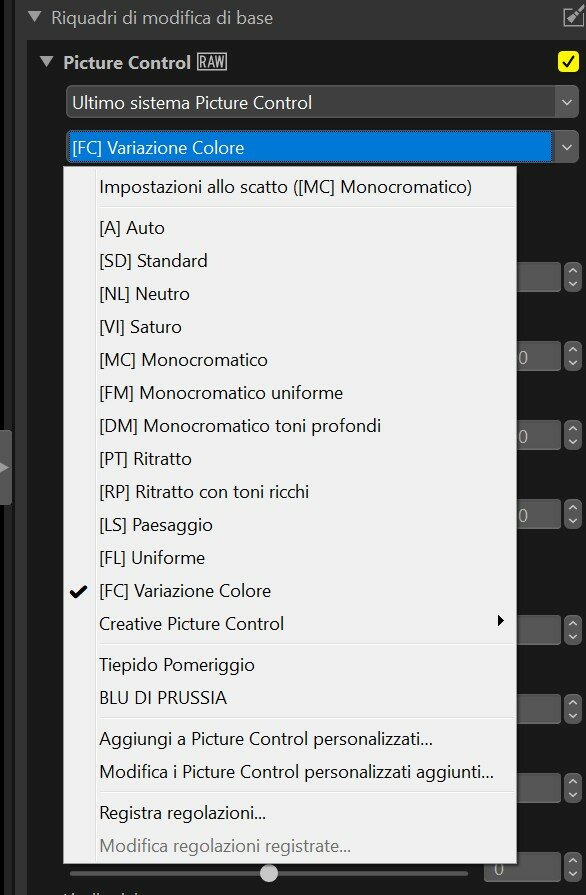This screenshot has width=586, height=895.
Task: Collapse the Picture Control section triangle
Action: 47,62
